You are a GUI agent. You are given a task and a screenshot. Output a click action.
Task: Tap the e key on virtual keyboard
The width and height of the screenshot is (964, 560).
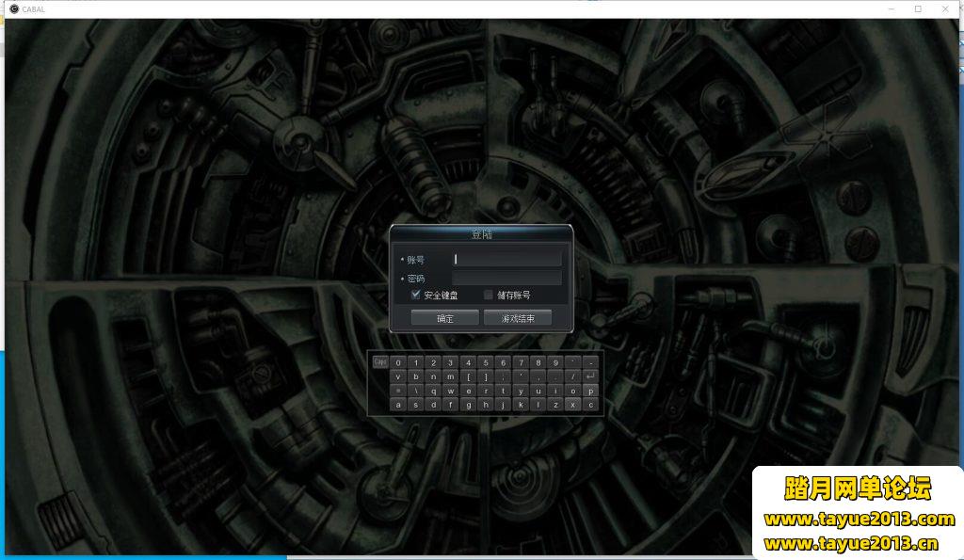coord(469,391)
